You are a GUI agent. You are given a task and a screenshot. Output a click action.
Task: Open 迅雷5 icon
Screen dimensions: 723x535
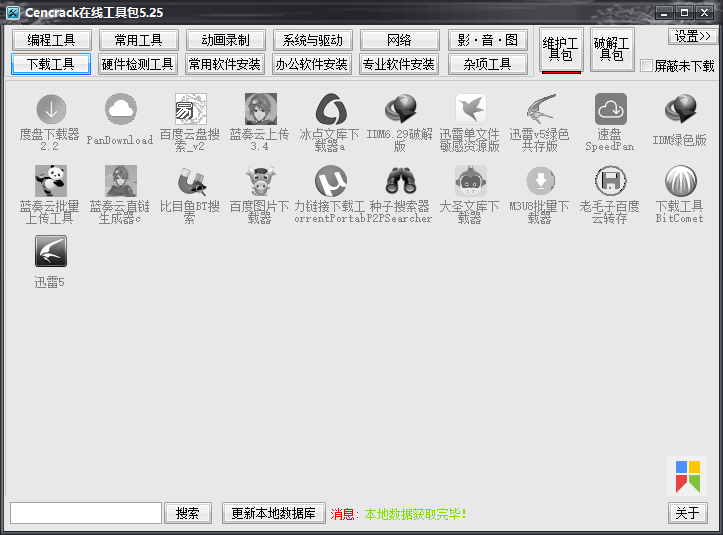tap(51, 251)
